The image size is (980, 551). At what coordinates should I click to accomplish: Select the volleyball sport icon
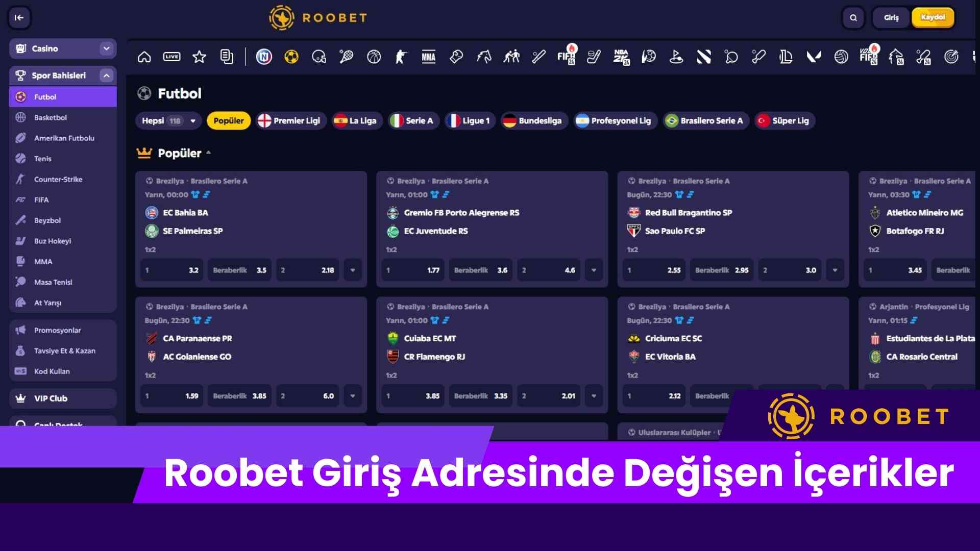tap(841, 57)
